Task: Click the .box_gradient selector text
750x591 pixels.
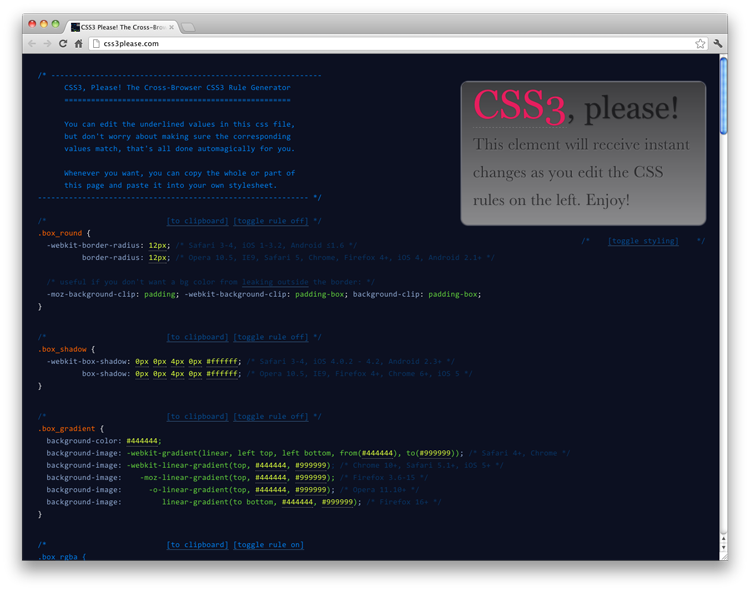Action: [x=66, y=429]
